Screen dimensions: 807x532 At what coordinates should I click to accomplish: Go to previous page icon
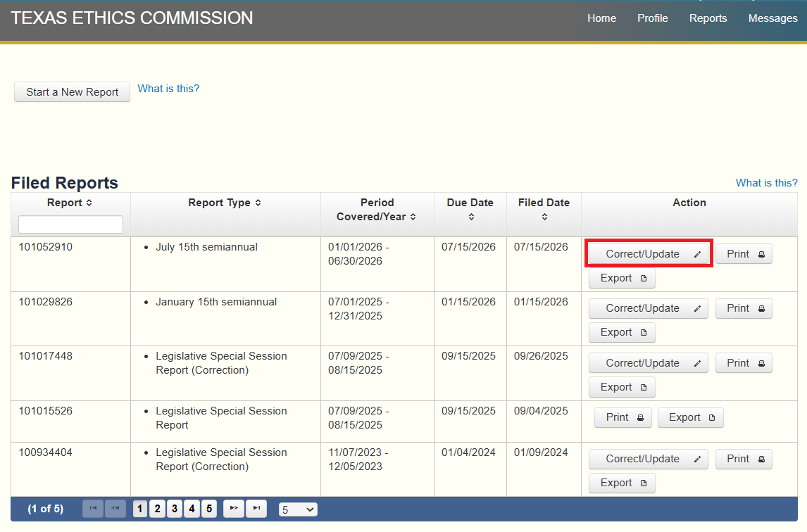pyautogui.click(x=115, y=508)
